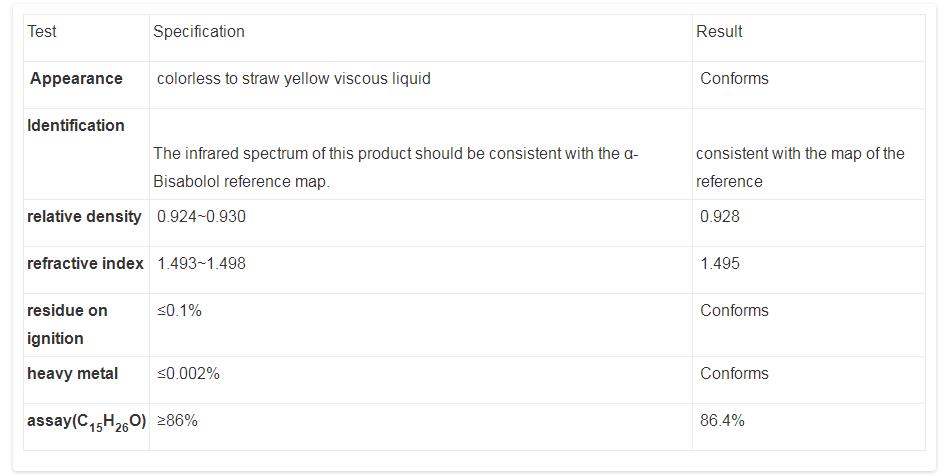The height and width of the screenshot is (476, 945).
Task: Select the "Appearance" row label
Action: click(76, 79)
